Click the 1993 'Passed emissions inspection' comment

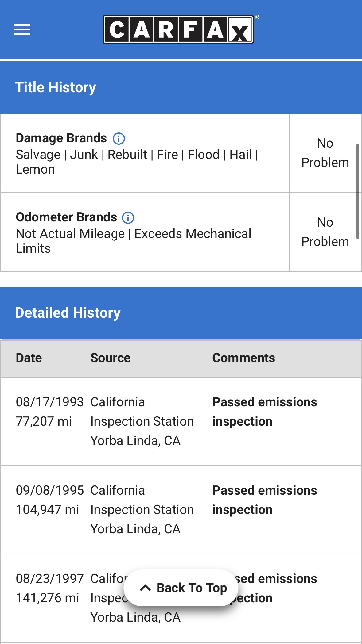point(264,412)
